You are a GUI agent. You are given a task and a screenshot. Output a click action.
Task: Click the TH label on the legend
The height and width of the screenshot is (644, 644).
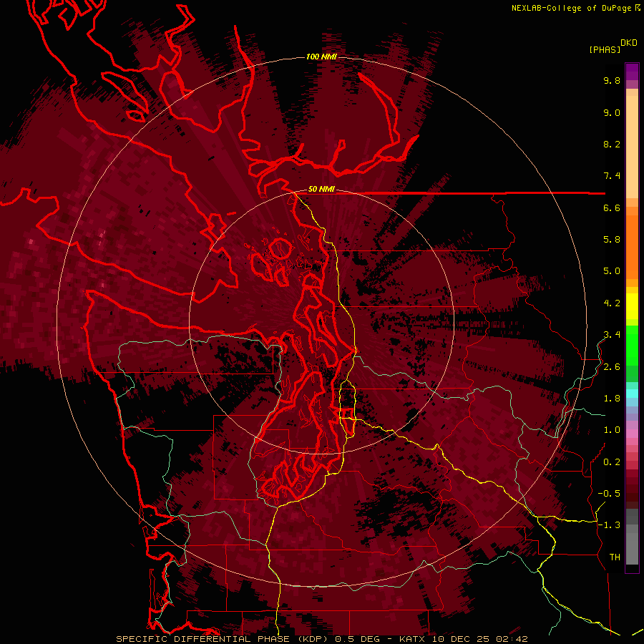615,557
